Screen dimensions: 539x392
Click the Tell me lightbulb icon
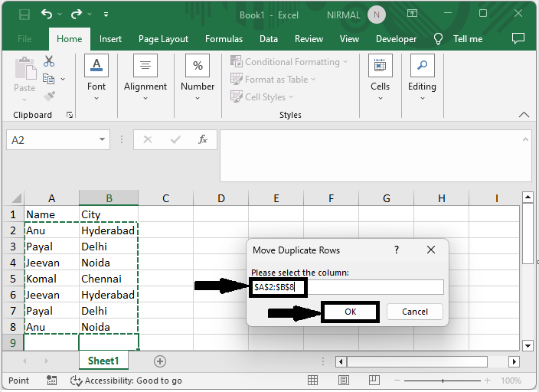[439, 39]
